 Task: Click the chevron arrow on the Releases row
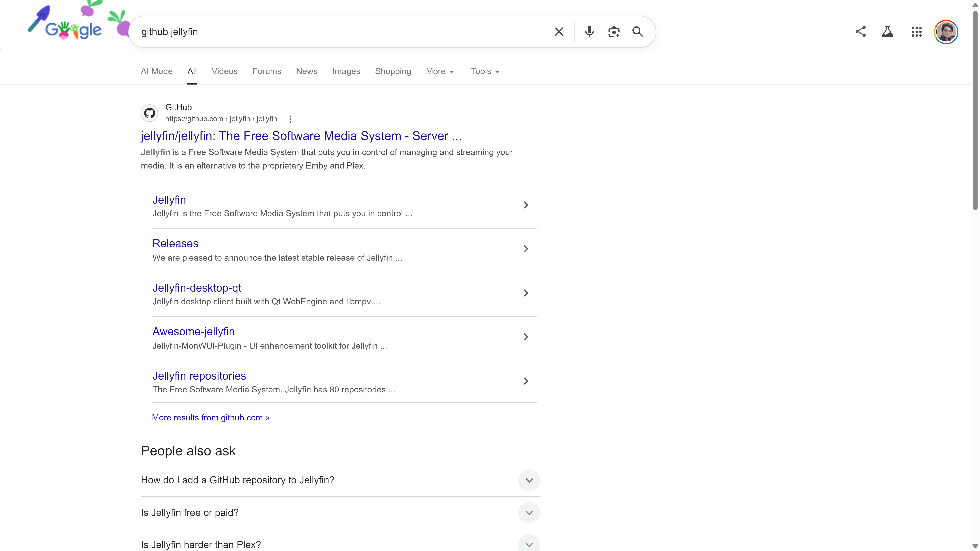[x=526, y=249]
